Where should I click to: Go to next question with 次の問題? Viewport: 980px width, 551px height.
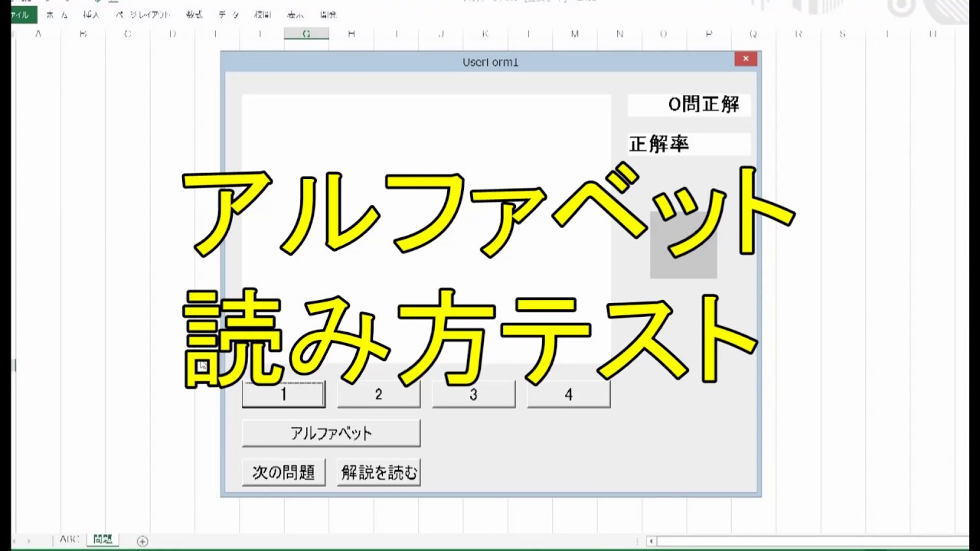coord(283,472)
